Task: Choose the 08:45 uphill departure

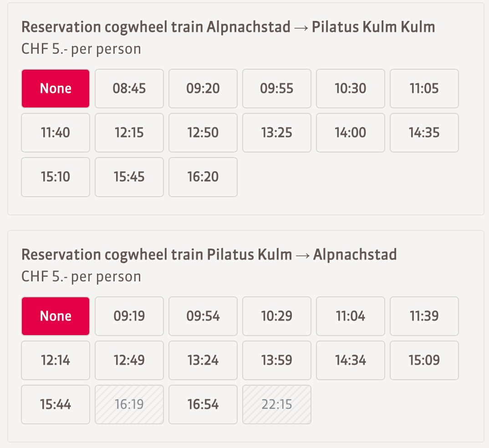Action: (x=129, y=88)
